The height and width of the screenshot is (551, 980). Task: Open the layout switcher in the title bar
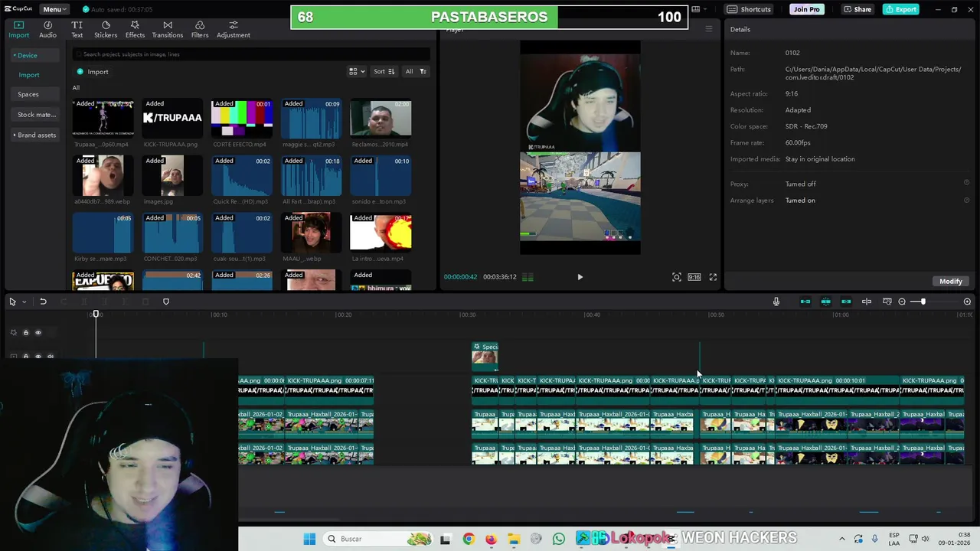[698, 9]
